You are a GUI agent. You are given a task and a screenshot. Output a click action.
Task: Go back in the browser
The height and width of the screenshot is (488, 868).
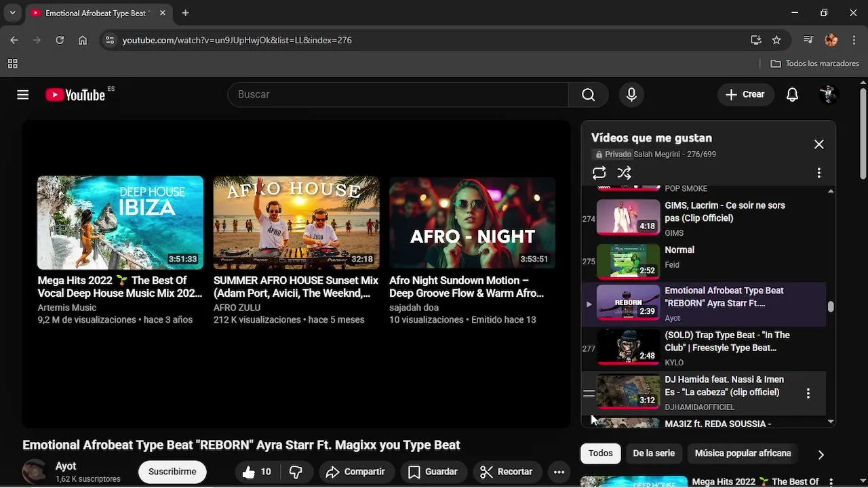pos(14,40)
